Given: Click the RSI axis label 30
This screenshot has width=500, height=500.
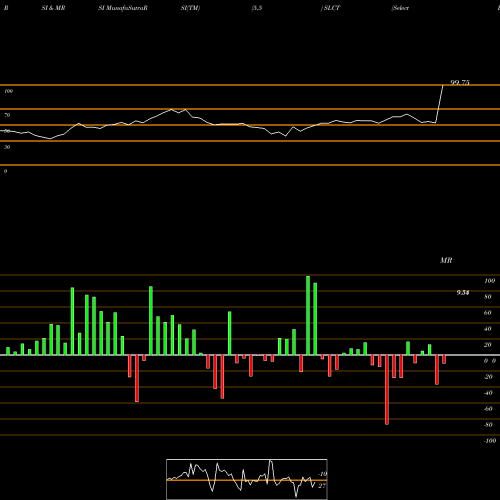Looking at the screenshot, I should 7,147.
